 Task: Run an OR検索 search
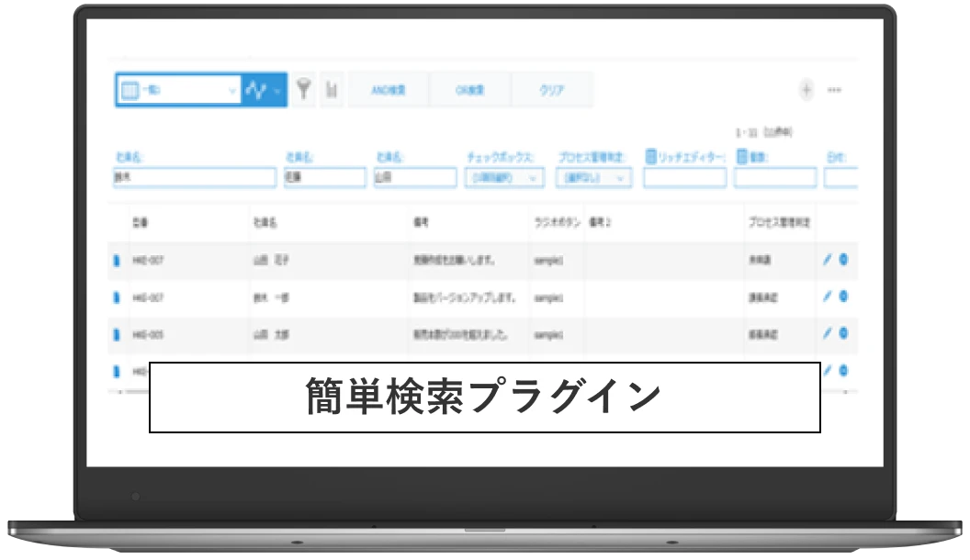pyautogui.click(x=471, y=90)
